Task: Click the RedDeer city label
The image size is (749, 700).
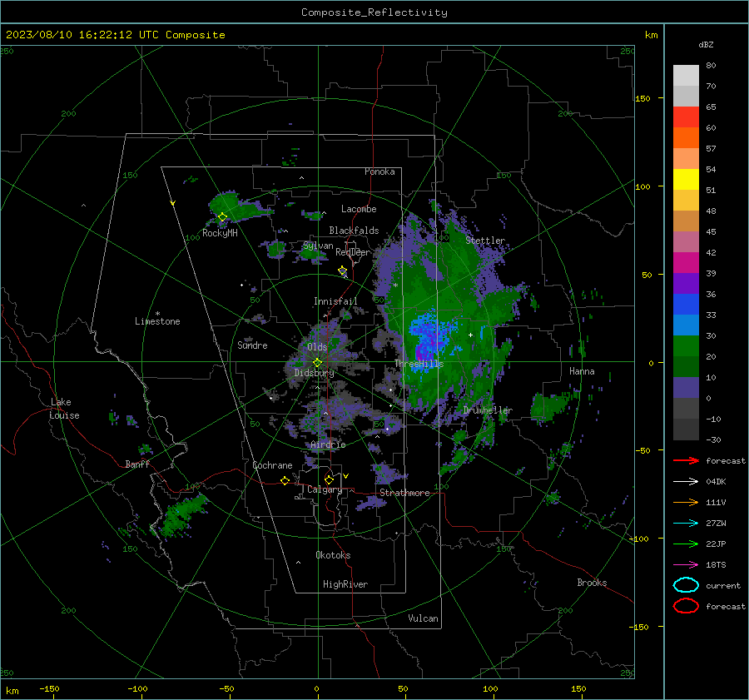Action: point(353,252)
